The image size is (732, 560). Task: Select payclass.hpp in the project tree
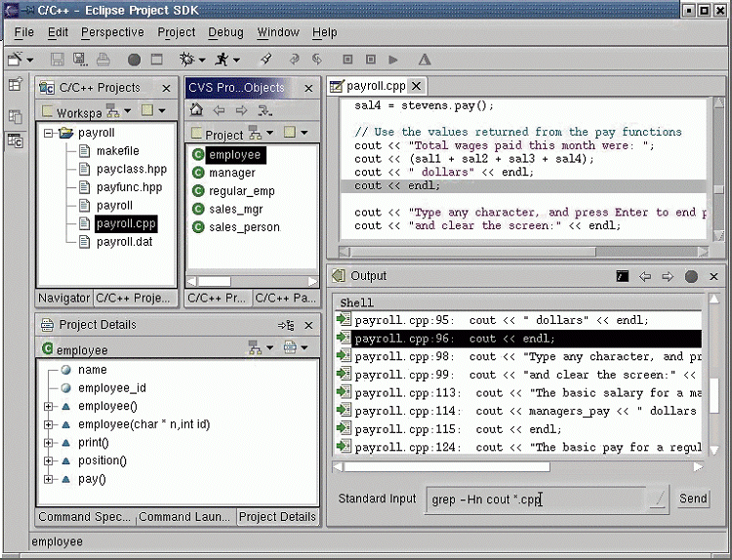coord(132,170)
